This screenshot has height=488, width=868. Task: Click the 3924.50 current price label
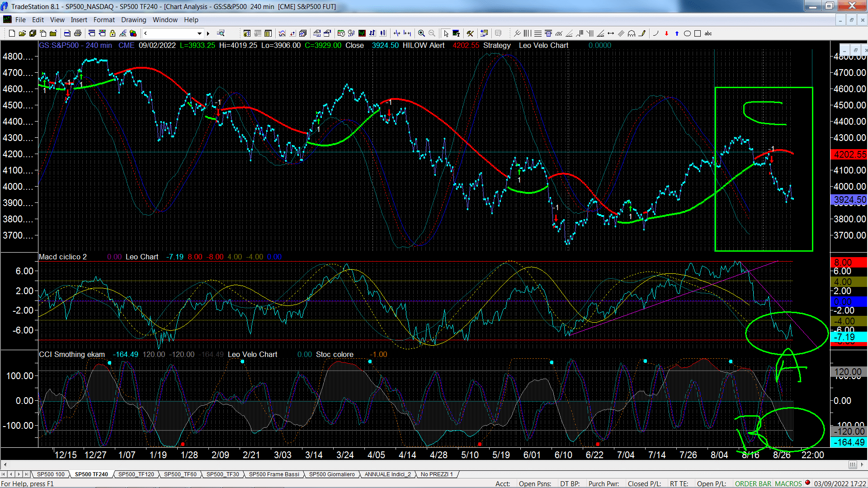click(849, 200)
